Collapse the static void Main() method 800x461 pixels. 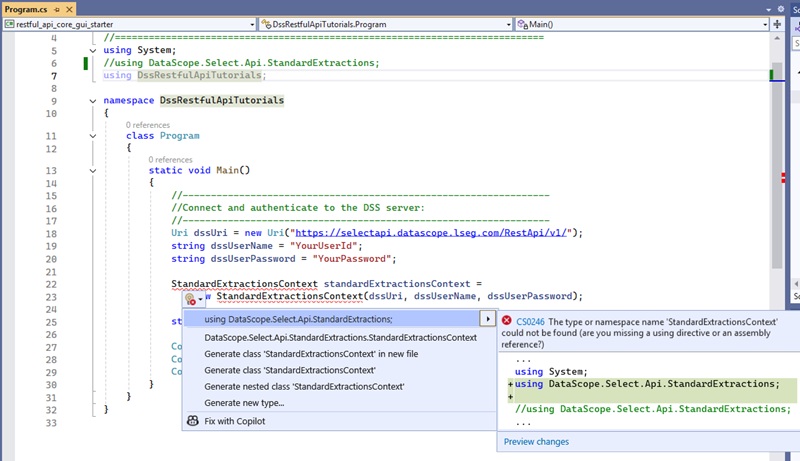tap(93, 171)
